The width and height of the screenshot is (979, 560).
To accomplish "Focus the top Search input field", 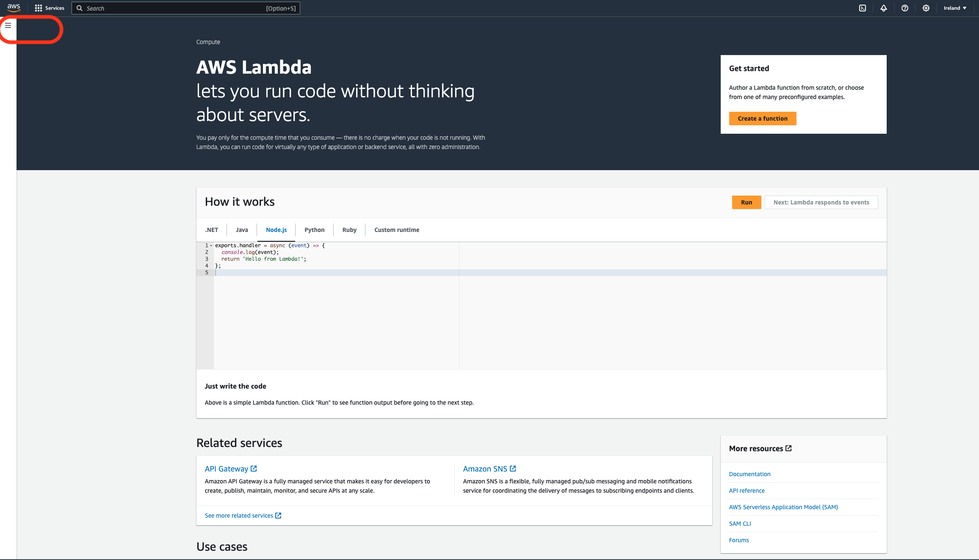I will [186, 8].
